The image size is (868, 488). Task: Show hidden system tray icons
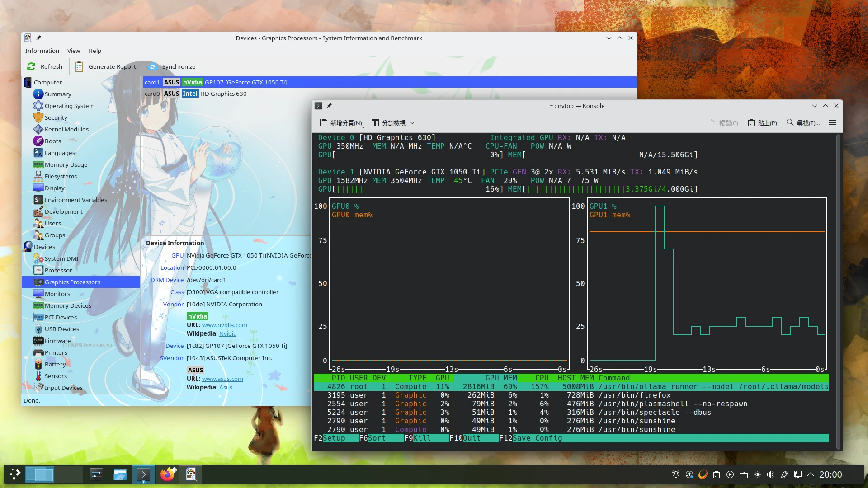(x=811, y=474)
